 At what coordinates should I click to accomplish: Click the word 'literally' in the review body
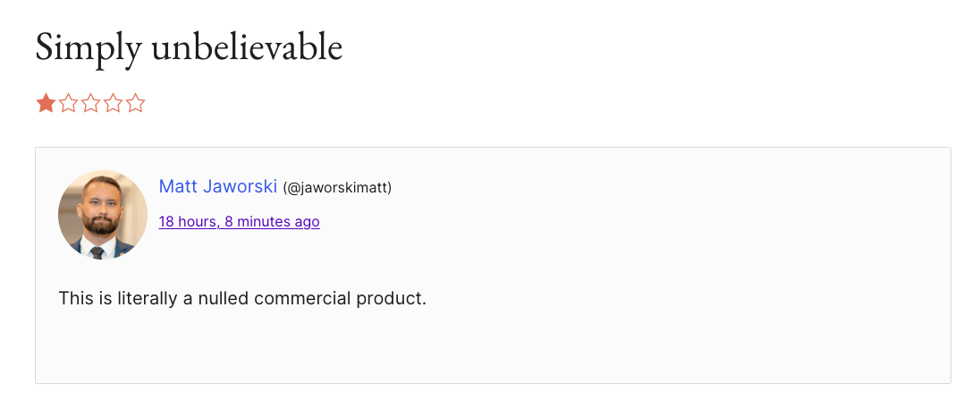[147, 297]
